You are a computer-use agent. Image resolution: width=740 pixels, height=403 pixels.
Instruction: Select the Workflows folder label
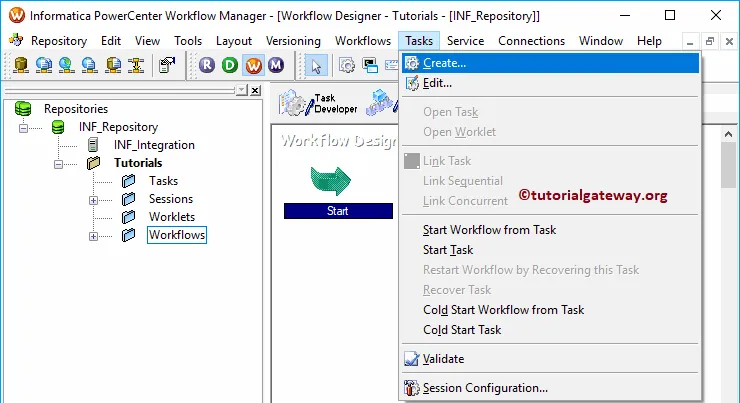click(x=177, y=235)
